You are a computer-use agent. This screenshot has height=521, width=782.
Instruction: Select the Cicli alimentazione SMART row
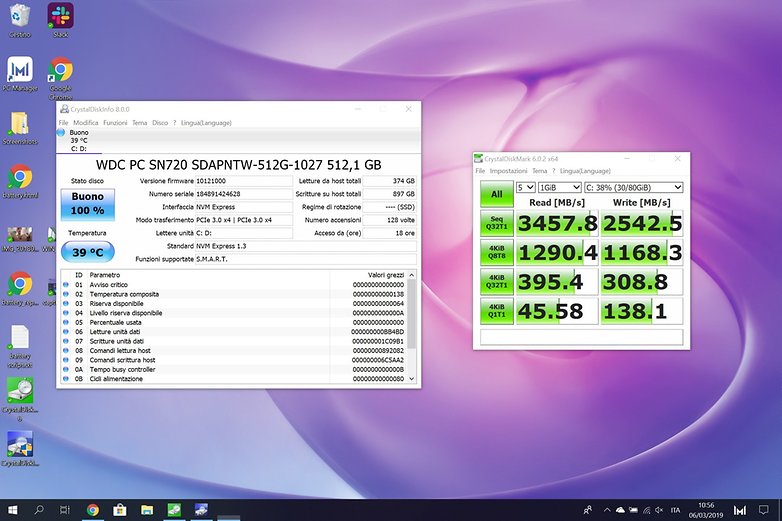[234, 379]
